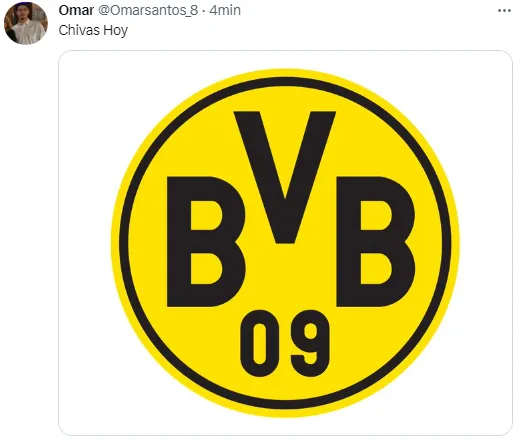Click the black circular ring of the badge

(x=285, y=81)
